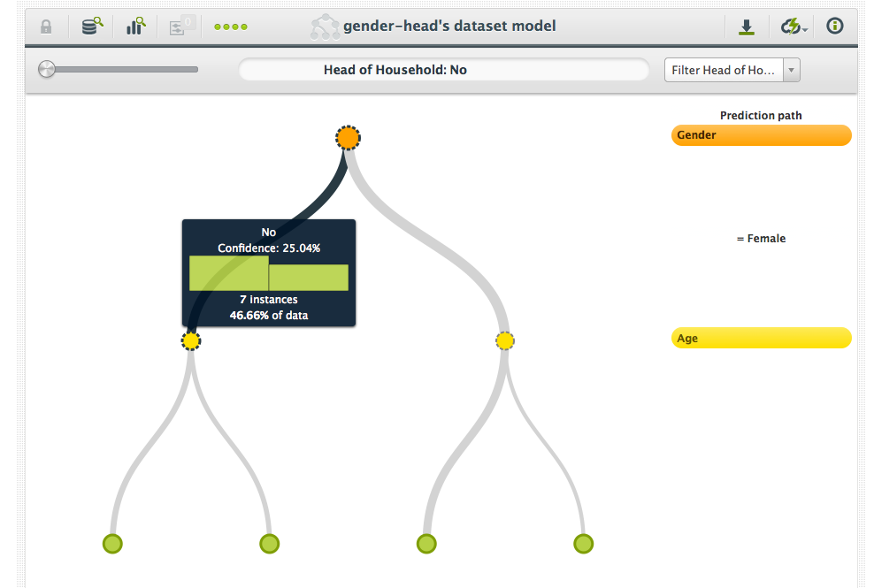Click the four green dots status indicator
The image size is (874, 588).
point(231,27)
